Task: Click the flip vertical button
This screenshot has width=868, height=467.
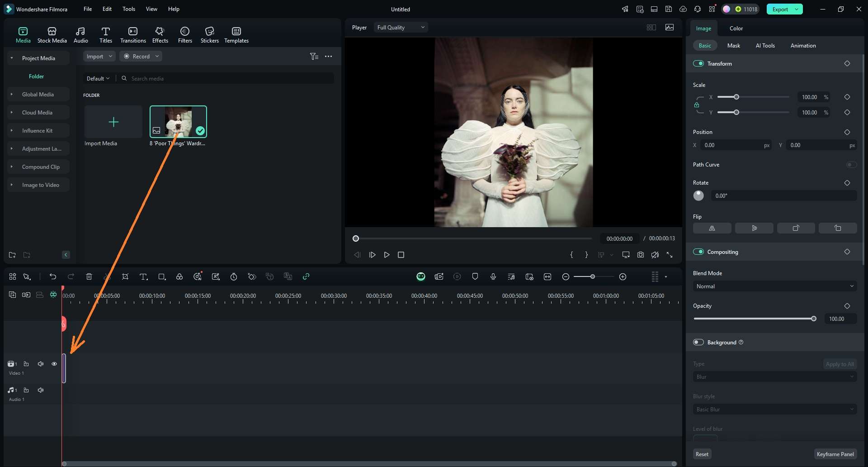Action: 754,228
